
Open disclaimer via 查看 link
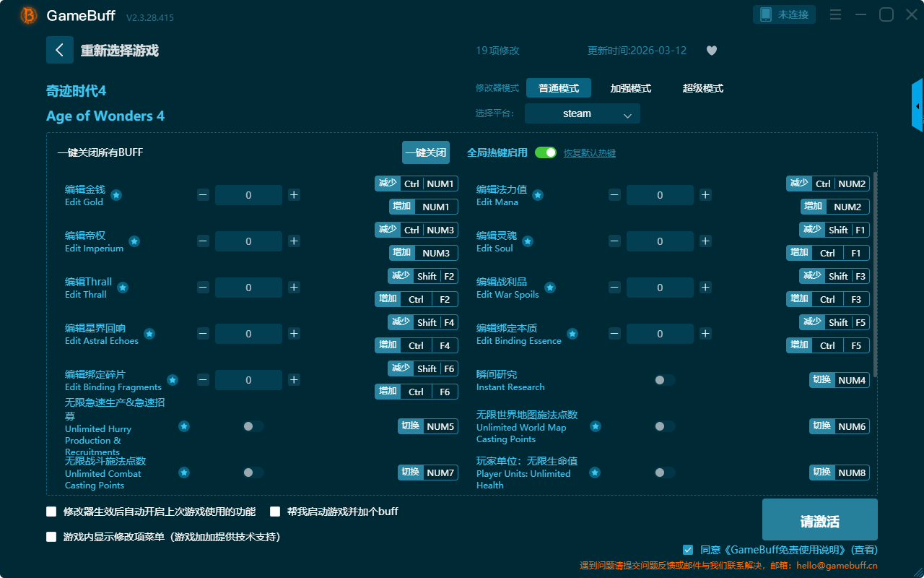(x=865, y=550)
